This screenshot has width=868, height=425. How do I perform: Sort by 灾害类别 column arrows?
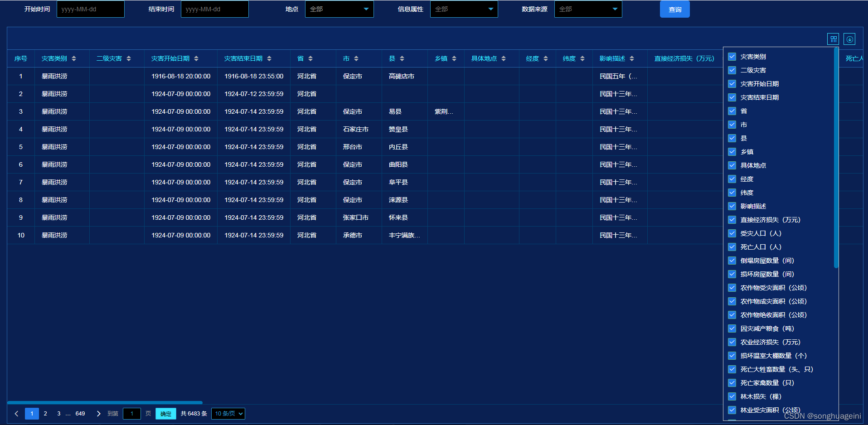pos(74,58)
